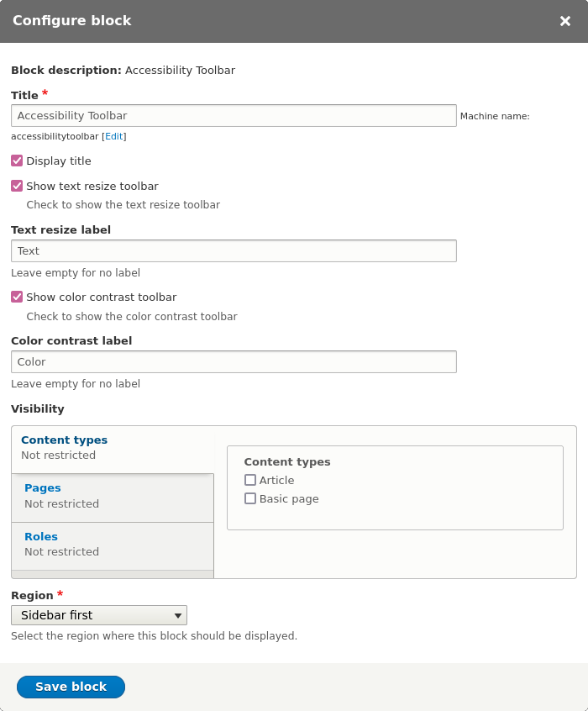Disable Show color contrast toolbar option

pyautogui.click(x=17, y=297)
